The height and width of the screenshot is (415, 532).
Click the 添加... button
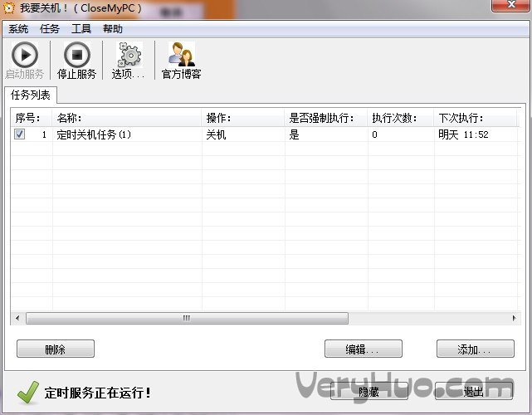pyautogui.click(x=476, y=349)
